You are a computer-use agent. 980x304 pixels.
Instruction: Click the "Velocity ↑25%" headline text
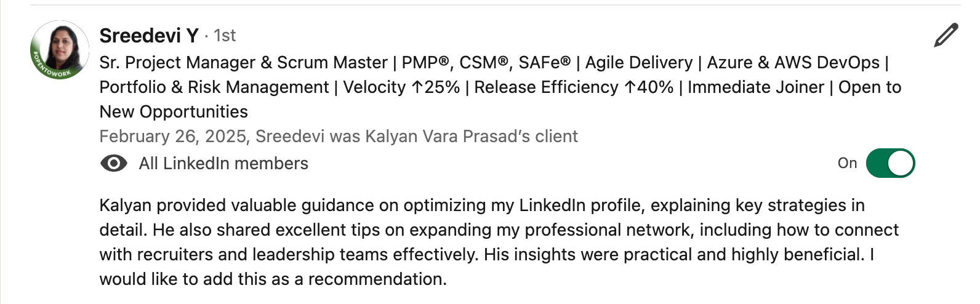point(401,87)
